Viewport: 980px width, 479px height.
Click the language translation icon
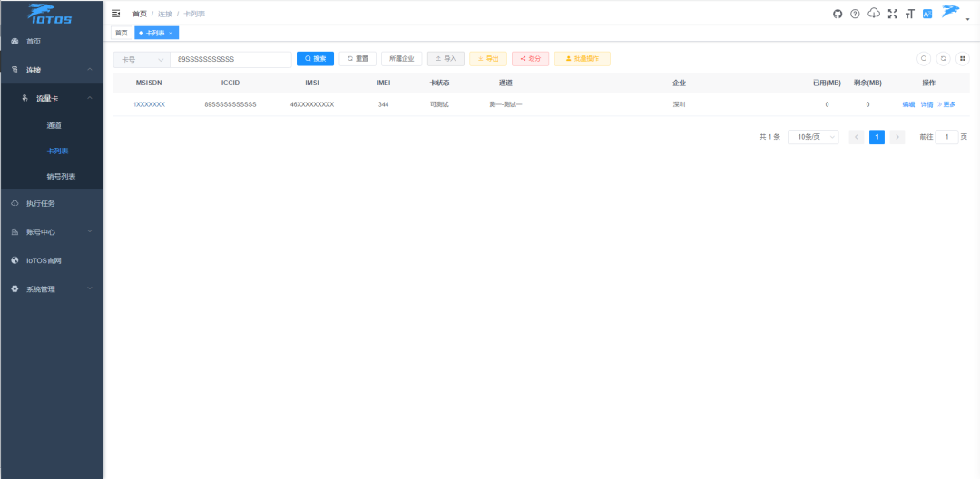click(927, 14)
